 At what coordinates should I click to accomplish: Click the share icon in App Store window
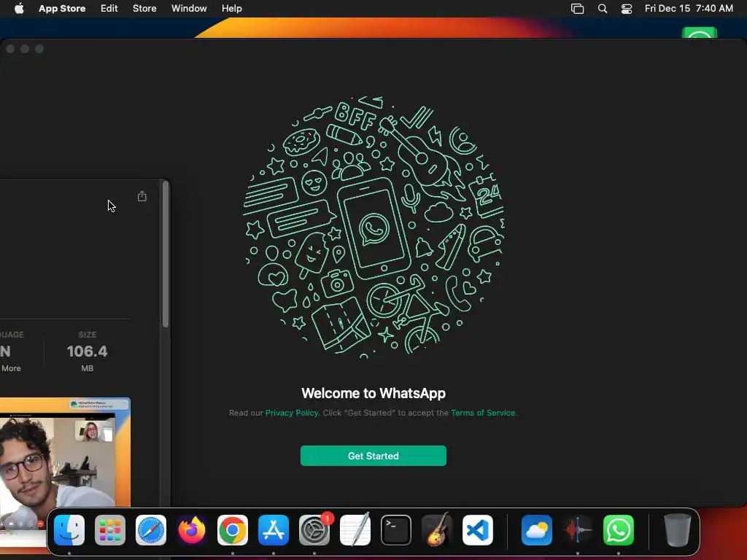[x=142, y=196]
